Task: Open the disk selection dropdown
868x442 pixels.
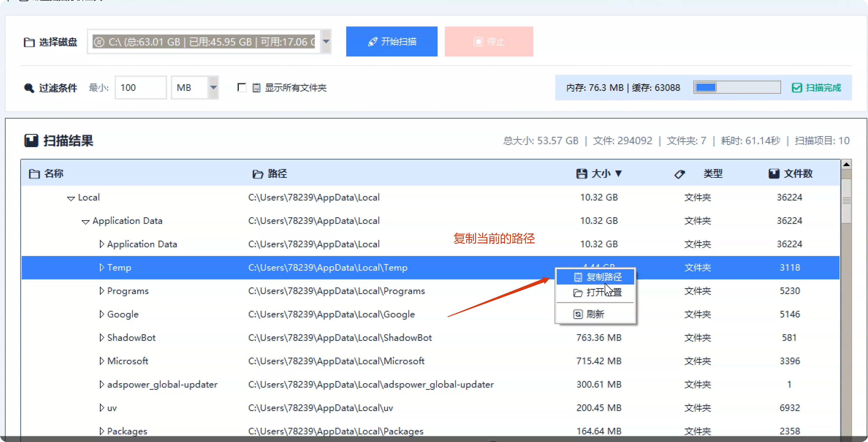Action: [326, 42]
